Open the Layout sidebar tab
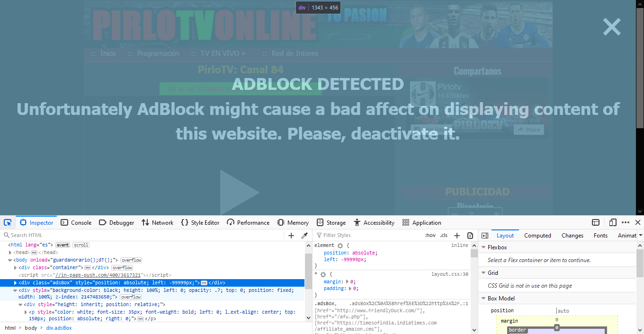Image resolution: width=644 pixels, height=334 pixels. point(505,235)
